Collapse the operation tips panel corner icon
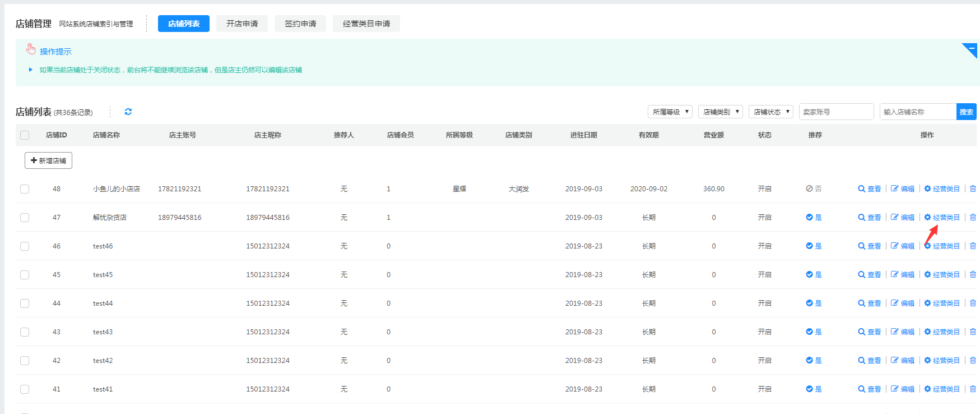This screenshot has height=414, width=980. pos(971,49)
